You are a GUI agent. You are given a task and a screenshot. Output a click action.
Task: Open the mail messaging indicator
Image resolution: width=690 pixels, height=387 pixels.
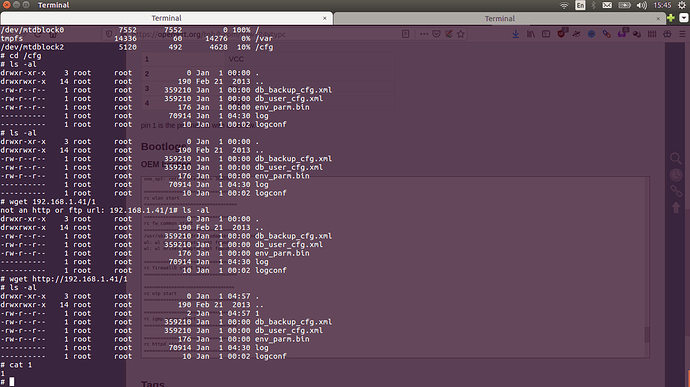click(607, 5)
